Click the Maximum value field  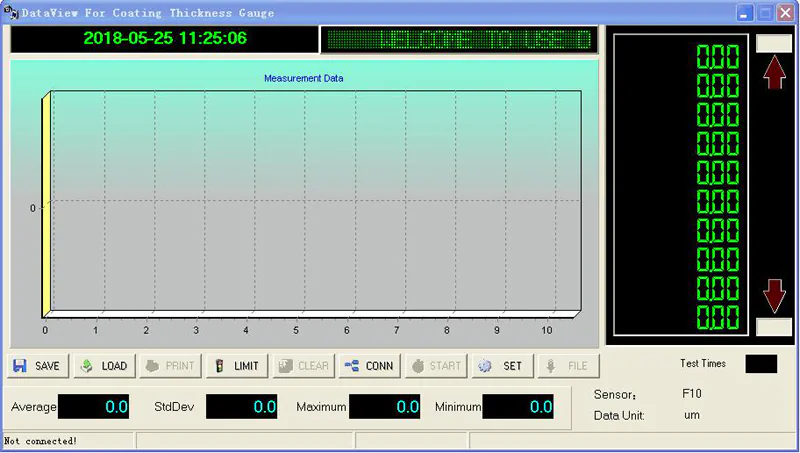(385, 407)
